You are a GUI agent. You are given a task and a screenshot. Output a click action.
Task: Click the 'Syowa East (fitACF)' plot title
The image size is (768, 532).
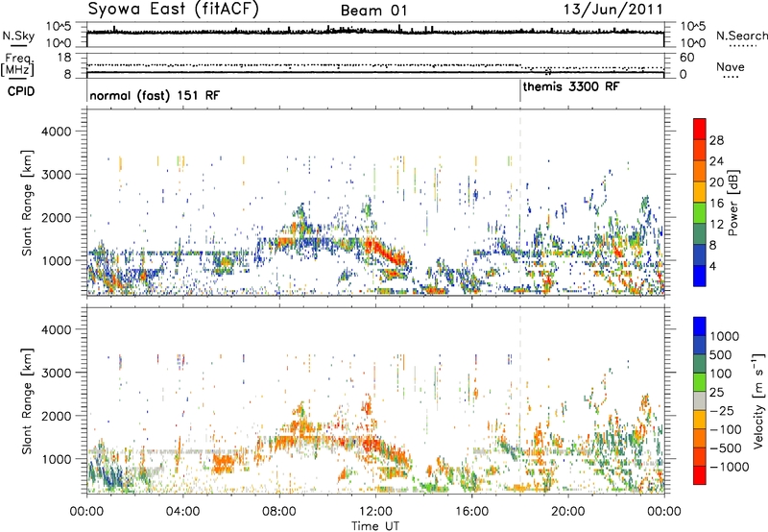tap(173, 9)
